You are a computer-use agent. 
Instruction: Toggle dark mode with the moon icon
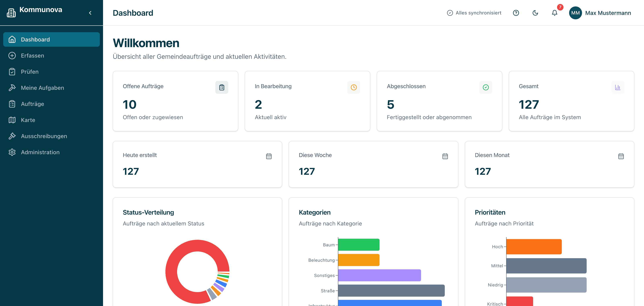(x=535, y=13)
